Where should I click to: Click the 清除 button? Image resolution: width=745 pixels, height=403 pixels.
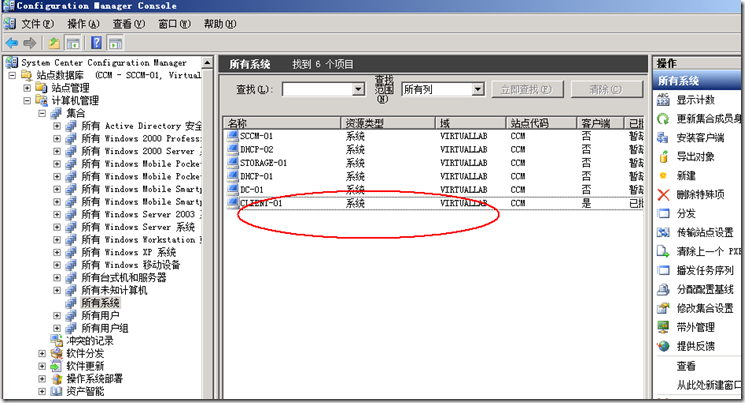tap(606, 89)
